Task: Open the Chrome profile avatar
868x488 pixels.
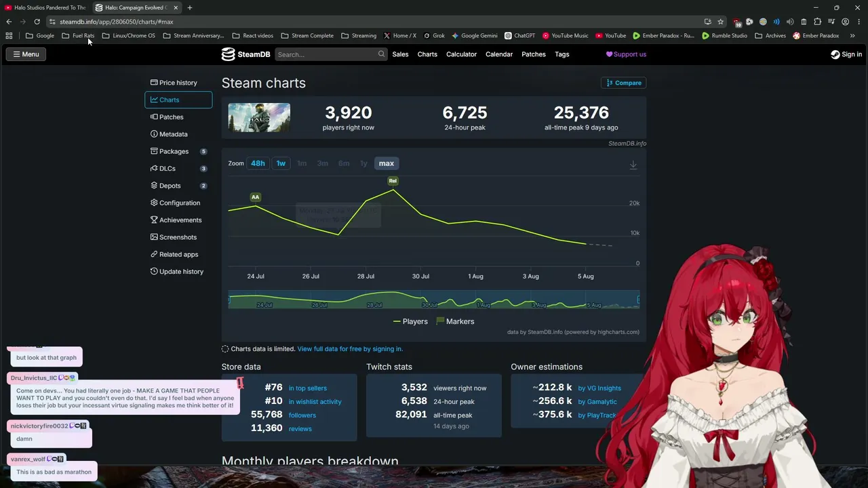Action: point(845,22)
